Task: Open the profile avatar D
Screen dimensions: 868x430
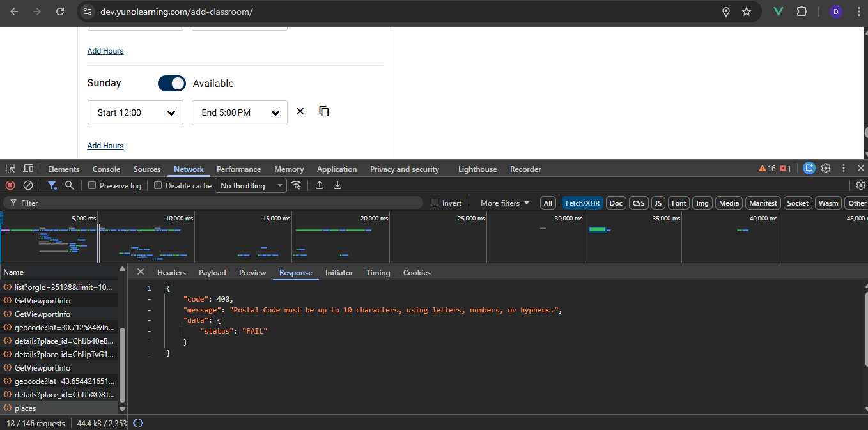Action: pos(835,12)
